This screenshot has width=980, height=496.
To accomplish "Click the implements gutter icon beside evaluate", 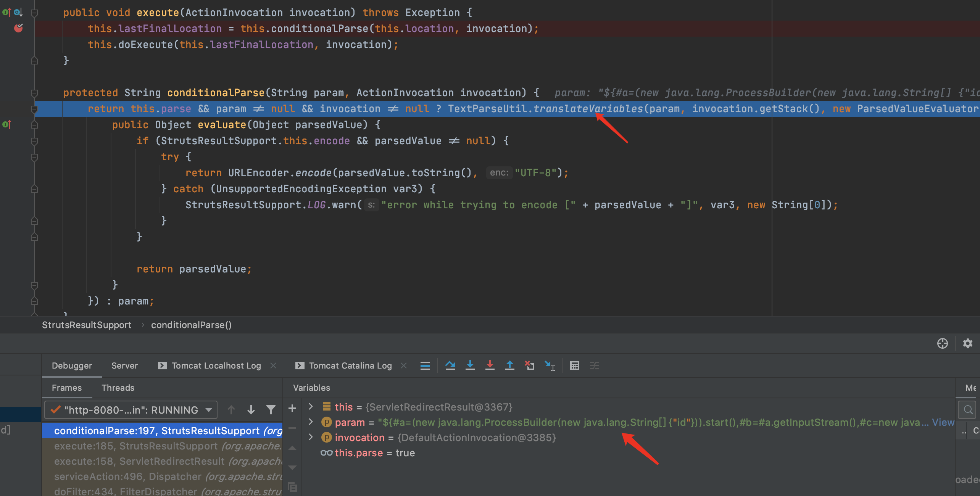I will click(6, 124).
